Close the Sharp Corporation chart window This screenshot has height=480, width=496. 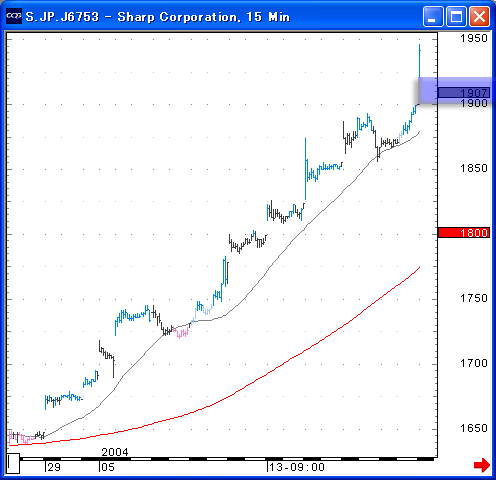(480, 16)
